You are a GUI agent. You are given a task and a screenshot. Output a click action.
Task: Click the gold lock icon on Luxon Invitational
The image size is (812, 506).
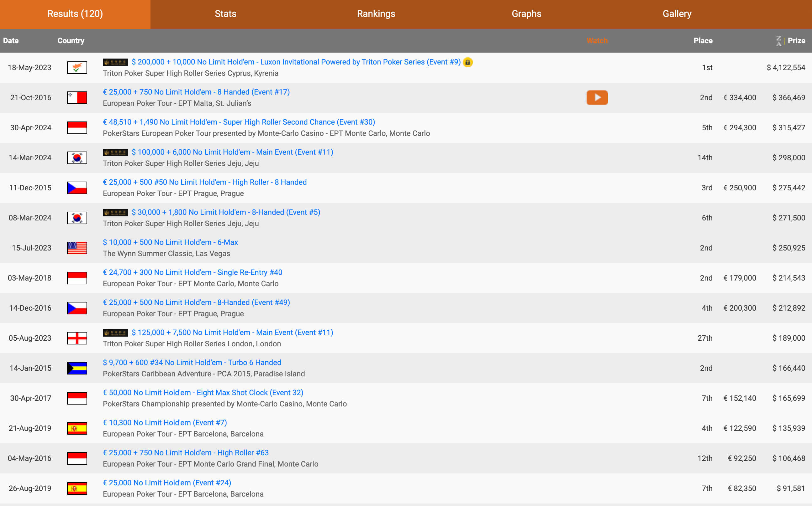pyautogui.click(x=468, y=62)
